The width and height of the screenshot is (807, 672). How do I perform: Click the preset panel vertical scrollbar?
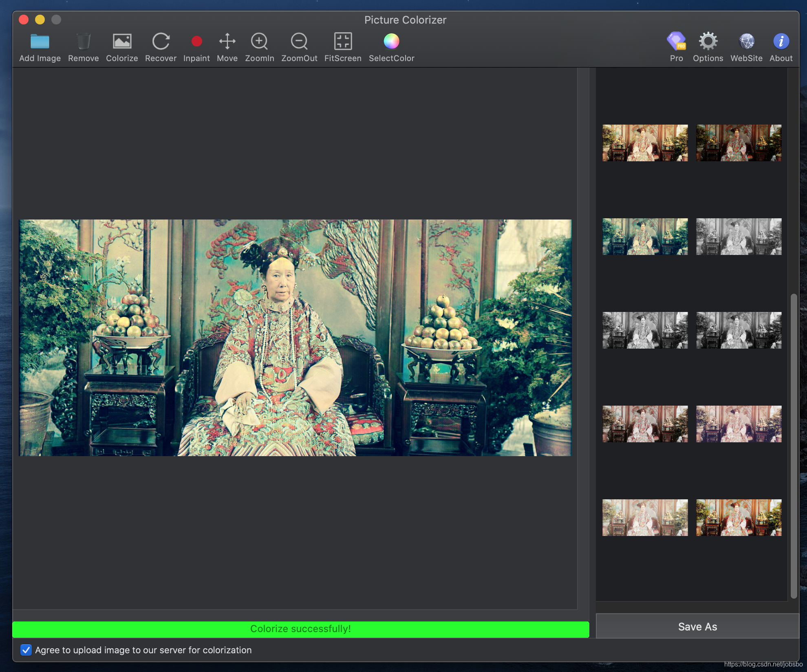[794, 446]
